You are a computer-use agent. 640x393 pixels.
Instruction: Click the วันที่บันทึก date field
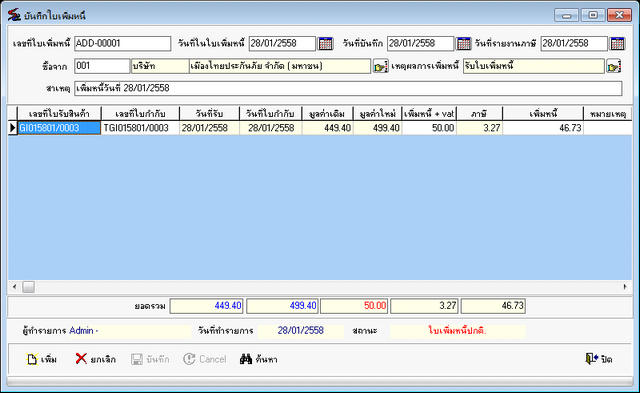[420, 43]
